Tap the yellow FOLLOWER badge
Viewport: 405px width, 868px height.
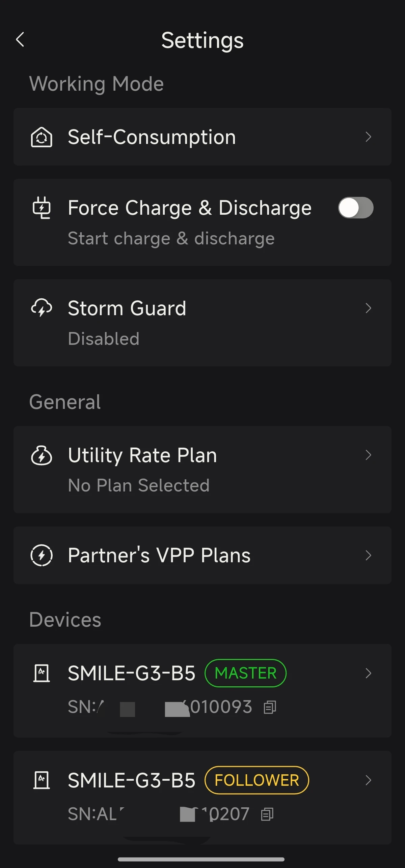(257, 780)
